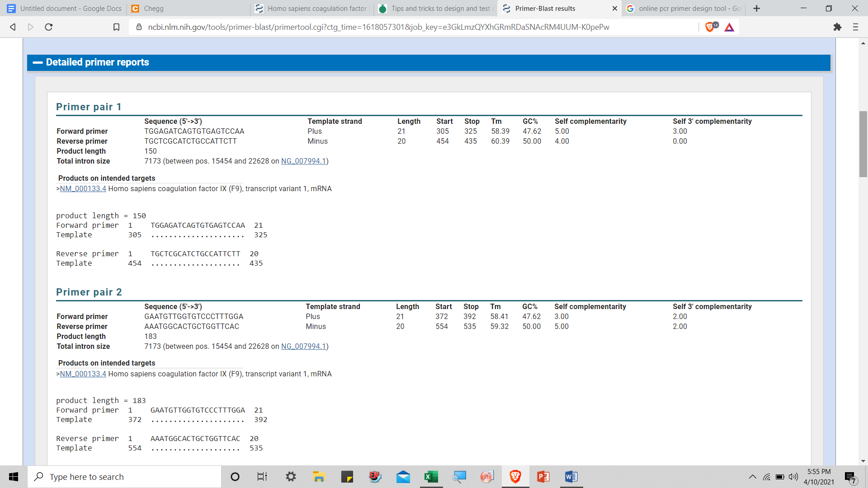This screenshot has height=488, width=868.
Task: Switch to the Chegg tab
Action: click(154, 9)
